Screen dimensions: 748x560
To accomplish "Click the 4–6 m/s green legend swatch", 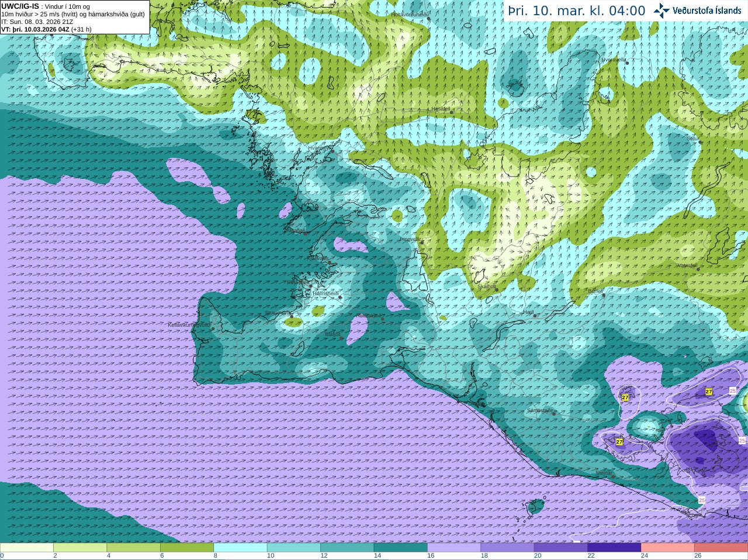I will click(x=134, y=548).
